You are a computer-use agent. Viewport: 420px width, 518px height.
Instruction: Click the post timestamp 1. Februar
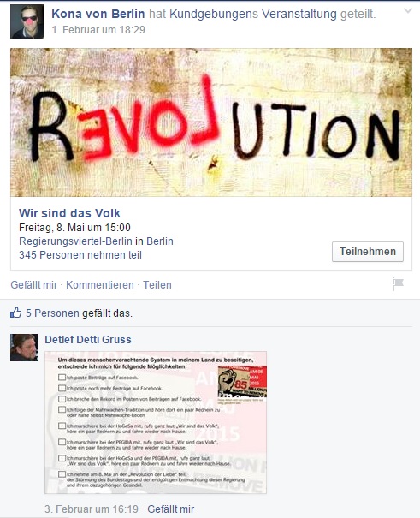click(x=98, y=30)
